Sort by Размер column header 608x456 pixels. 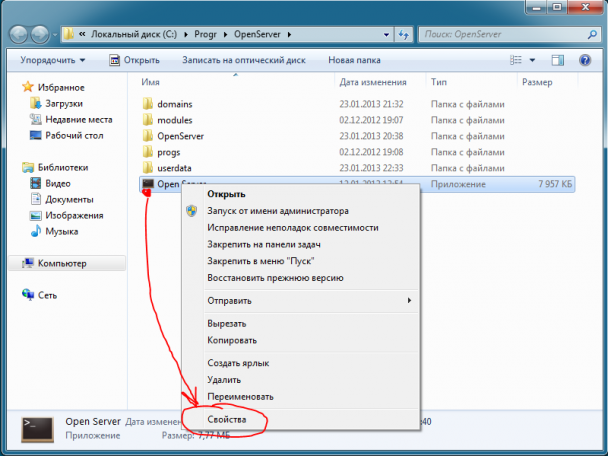[x=537, y=82]
